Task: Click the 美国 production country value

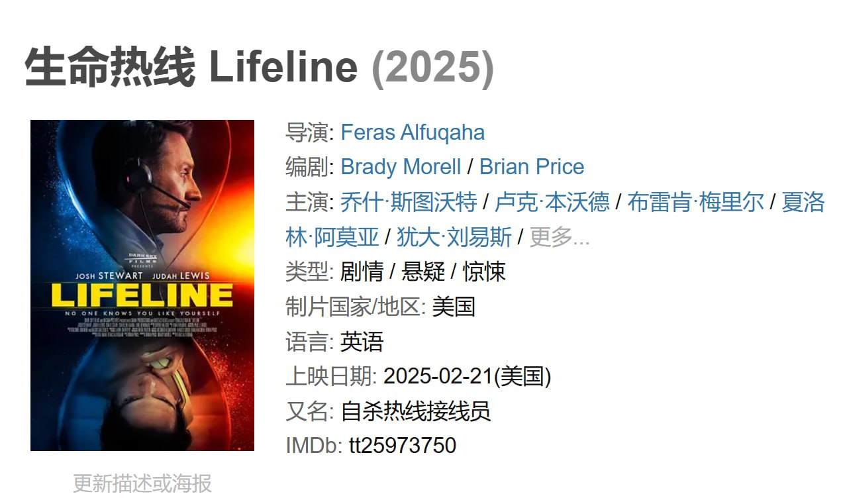Action: tap(454, 307)
